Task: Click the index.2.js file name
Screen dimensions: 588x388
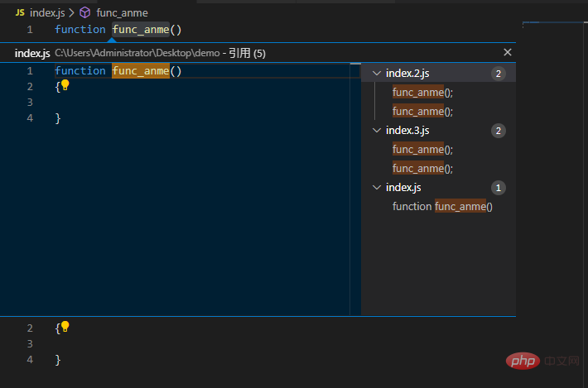Action: 407,74
